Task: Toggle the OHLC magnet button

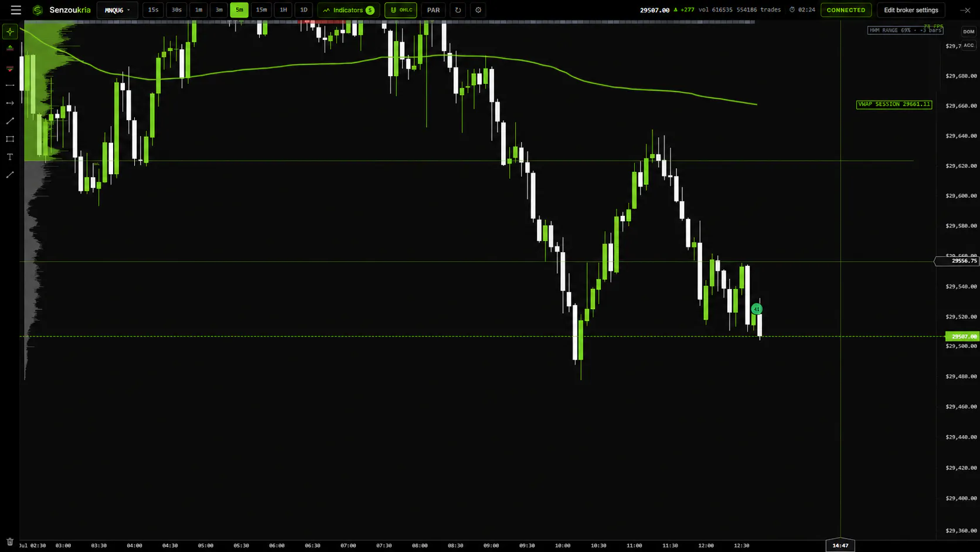Action: click(401, 10)
